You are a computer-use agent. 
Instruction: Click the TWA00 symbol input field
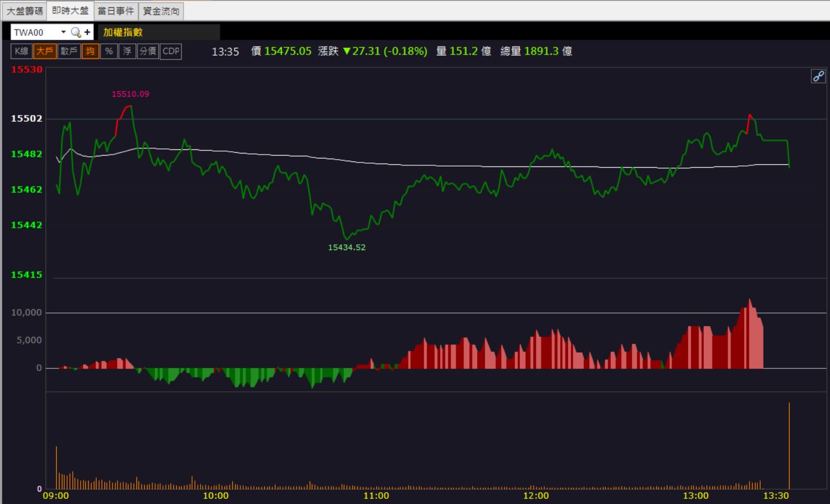[35, 32]
